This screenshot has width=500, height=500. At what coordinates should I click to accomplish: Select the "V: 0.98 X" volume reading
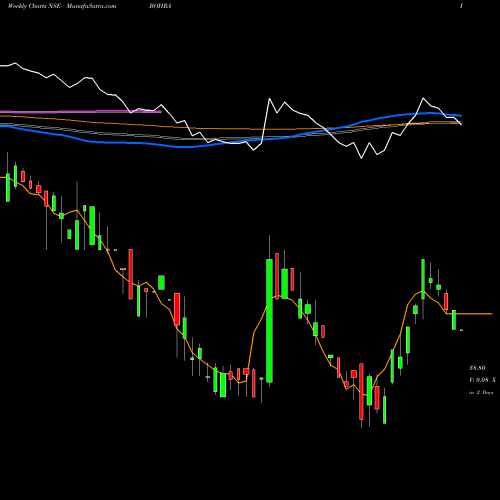click(x=482, y=380)
